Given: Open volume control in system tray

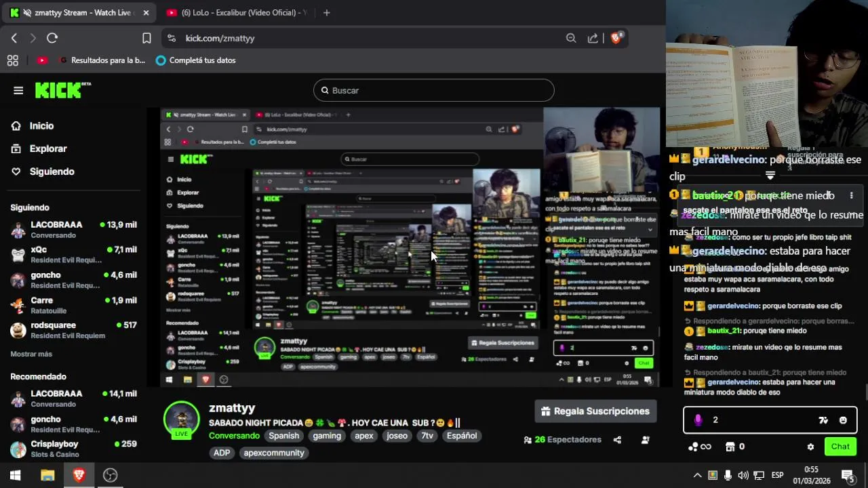Looking at the screenshot, I should point(743,476).
